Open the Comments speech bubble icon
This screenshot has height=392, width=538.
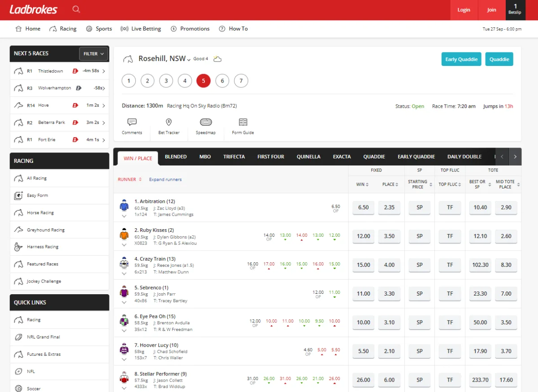point(132,122)
